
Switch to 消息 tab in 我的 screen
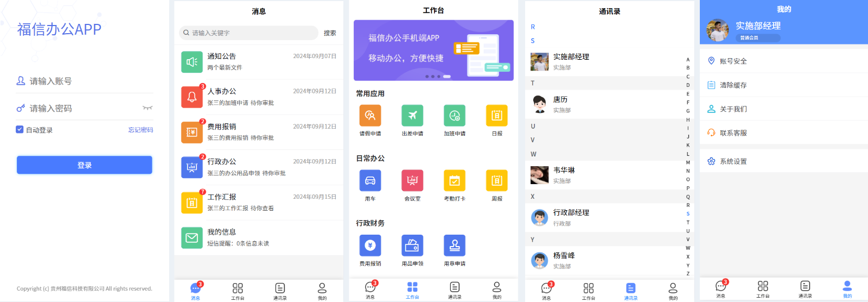(x=721, y=290)
